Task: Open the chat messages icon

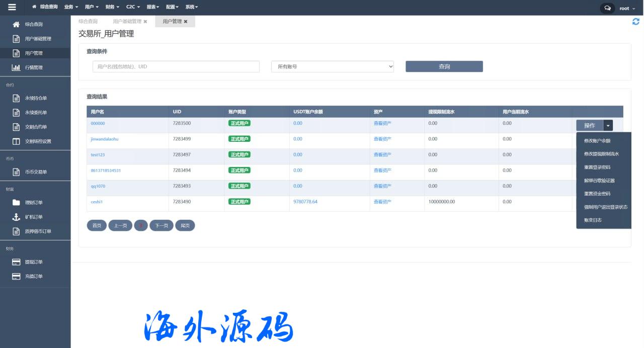Action: point(607,8)
